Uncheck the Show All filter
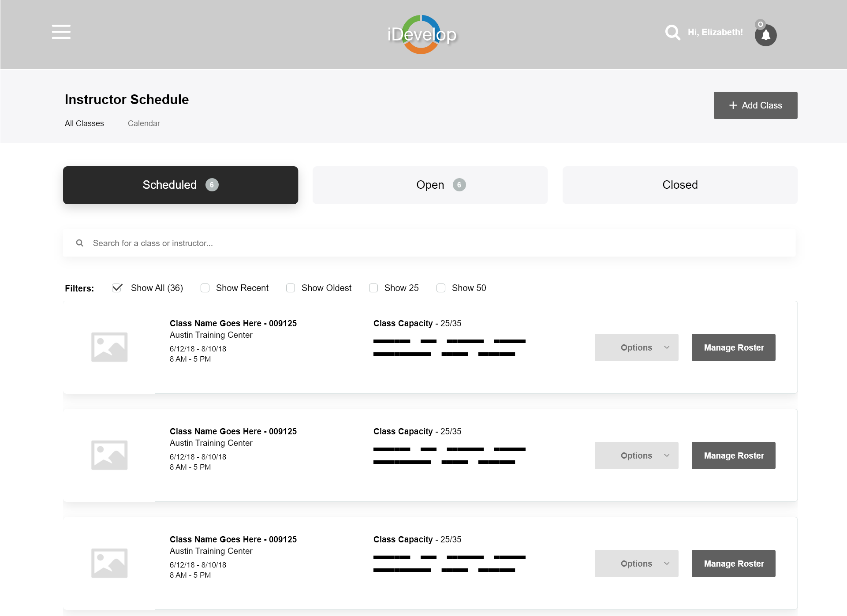 click(117, 288)
